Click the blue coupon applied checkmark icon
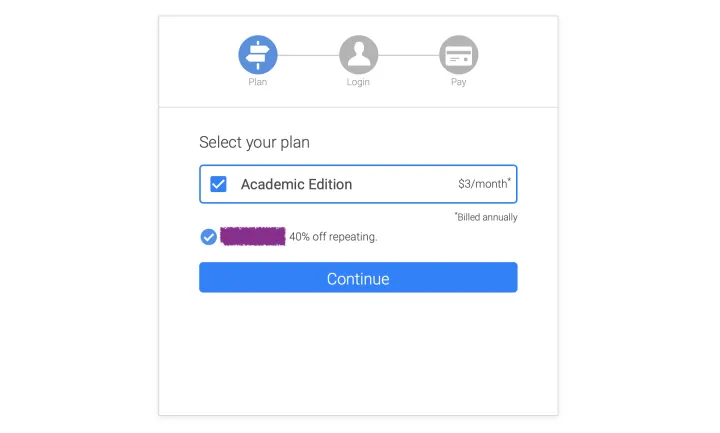The image size is (720, 433). (208, 237)
